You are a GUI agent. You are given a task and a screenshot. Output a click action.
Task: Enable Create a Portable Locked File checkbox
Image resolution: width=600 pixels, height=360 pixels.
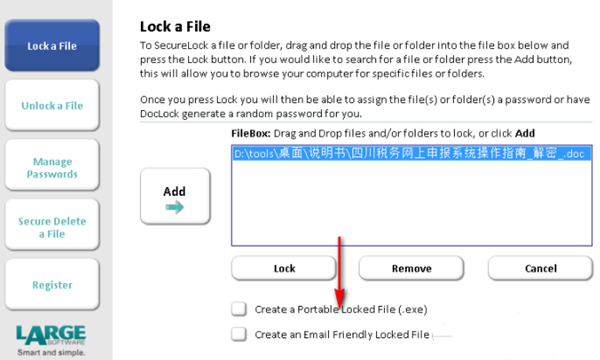(x=239, y=309)
